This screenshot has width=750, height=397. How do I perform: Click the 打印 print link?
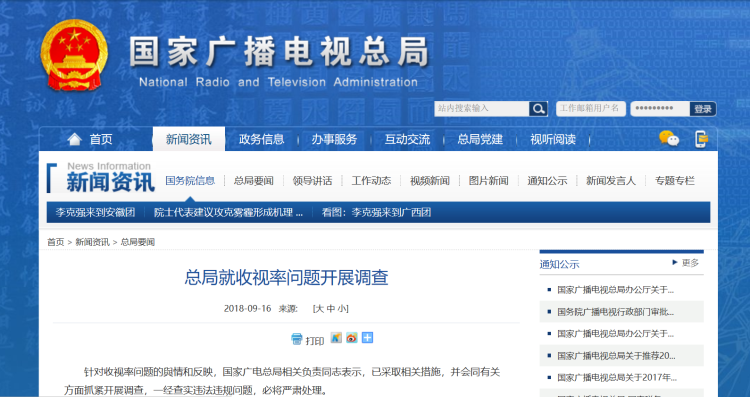[x=315, y=341]
